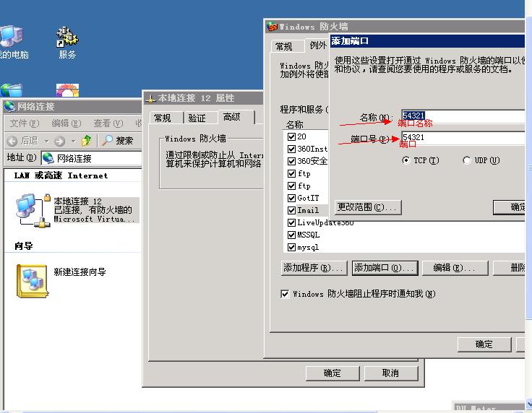The image size is (532, 413).
Task: Open the 服务 desktop shortcut icon
Action: pyautogui.click(x=67, y=38)
